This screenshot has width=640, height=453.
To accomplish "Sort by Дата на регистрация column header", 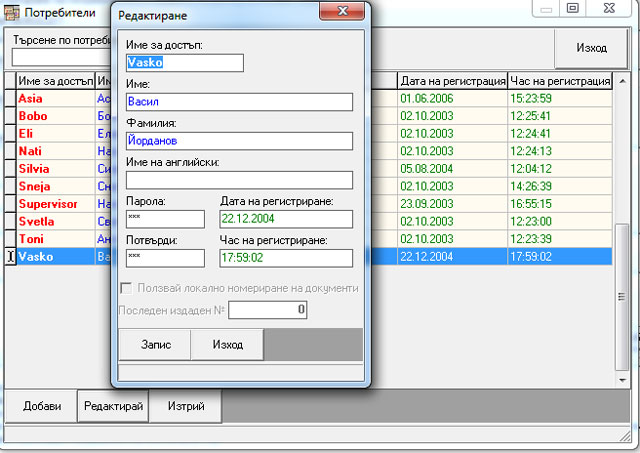I will [452, 81].
